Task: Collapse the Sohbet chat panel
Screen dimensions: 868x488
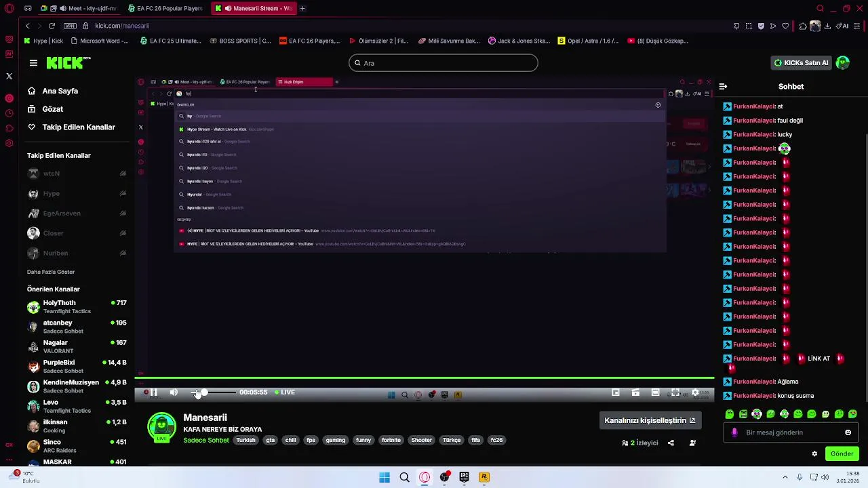Action: click(723, 87)
